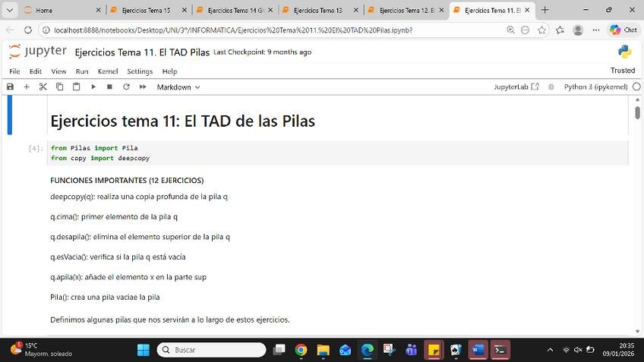Open the View menu
The image size is (644, 362).
(x=58, y=71)
